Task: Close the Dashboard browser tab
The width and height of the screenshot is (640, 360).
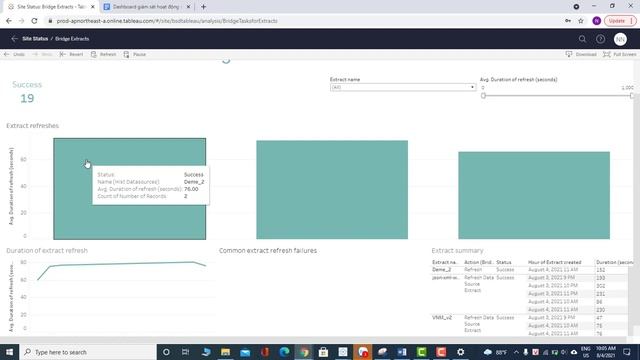Action: pos(189,7)
